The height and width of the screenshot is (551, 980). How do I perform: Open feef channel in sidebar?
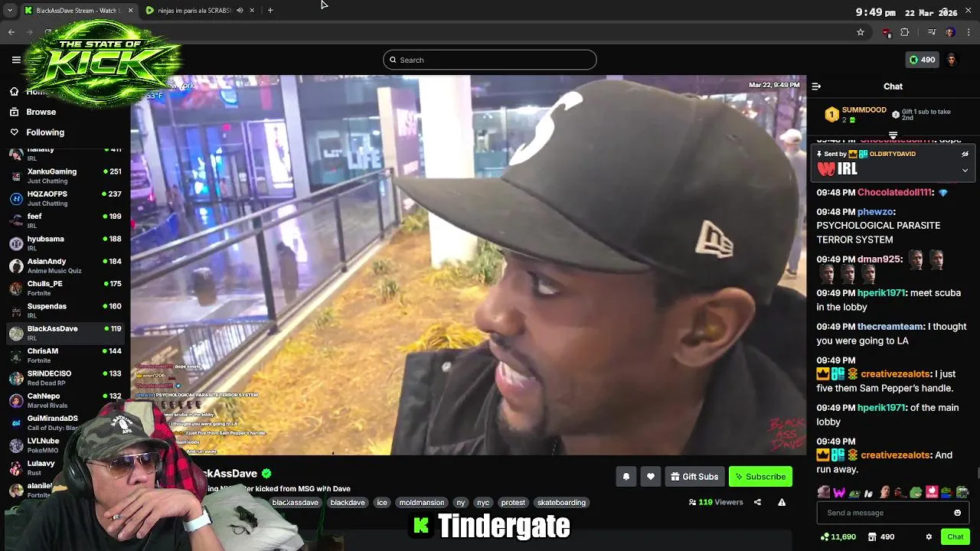coord(65,220)
